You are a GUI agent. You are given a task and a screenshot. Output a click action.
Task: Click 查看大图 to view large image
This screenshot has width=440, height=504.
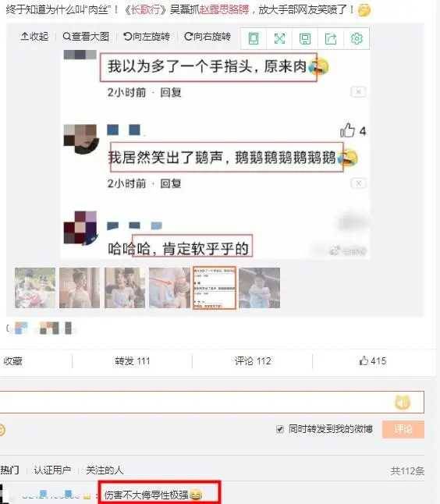click(x=86, y=37)
